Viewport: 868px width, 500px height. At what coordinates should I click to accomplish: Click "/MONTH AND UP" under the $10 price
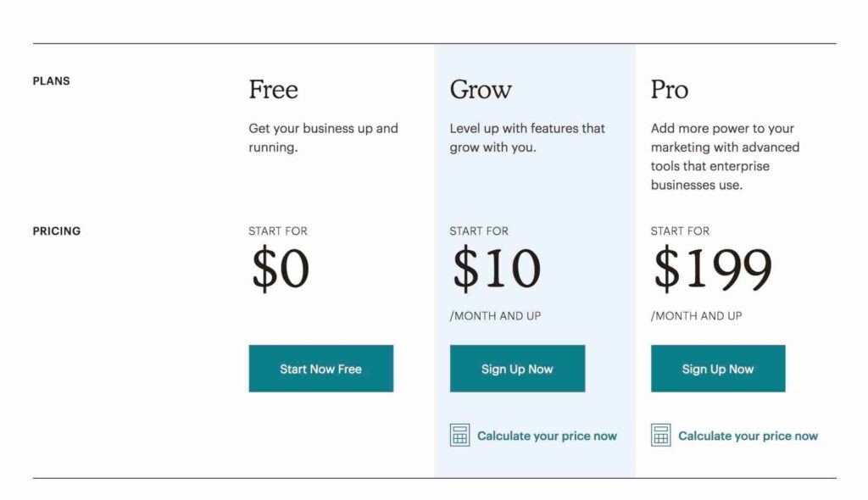(495, 316)
